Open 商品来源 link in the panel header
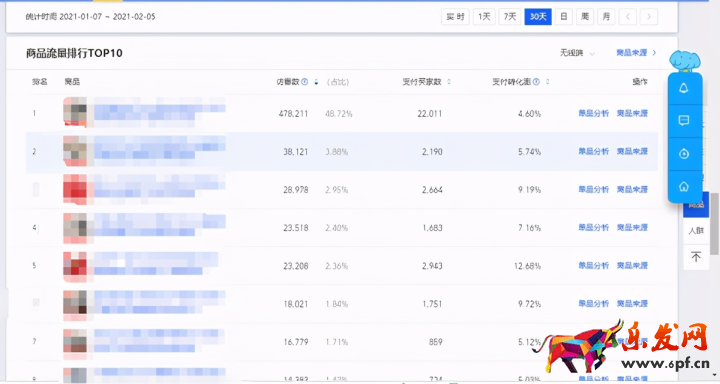Image resolution: width=720 pixels, height=384 pixels. [x=636, y=53]
